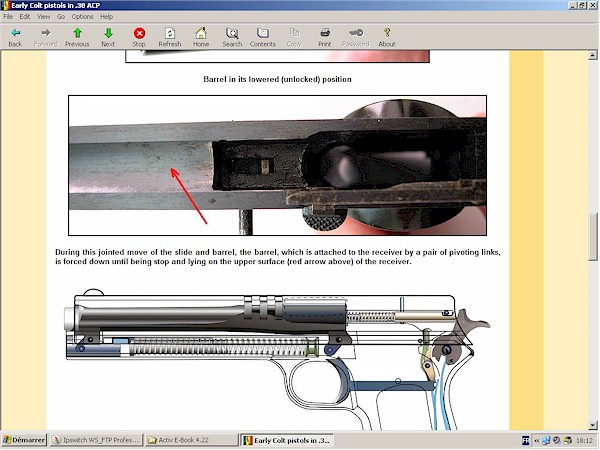Viewport: 600px width, 450px height.
Task: Click the FR language indicator in tray
Action: 526,441
